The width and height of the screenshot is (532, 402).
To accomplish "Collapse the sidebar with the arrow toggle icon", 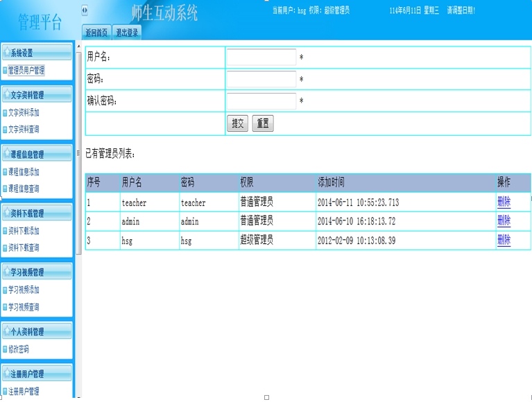I will (85, 10).
